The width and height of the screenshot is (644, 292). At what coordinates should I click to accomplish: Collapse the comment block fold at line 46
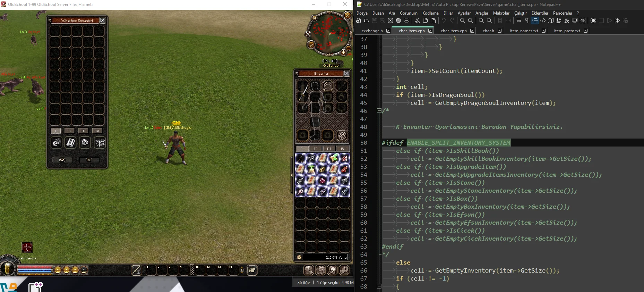pyautogui.click(x=379, y=111)
